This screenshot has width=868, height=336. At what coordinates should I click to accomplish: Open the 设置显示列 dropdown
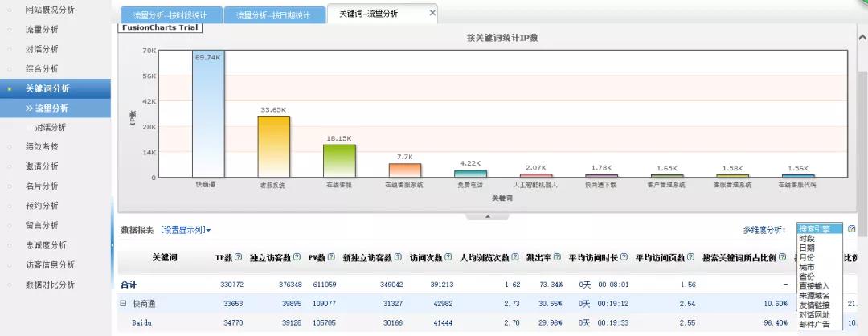(x=186, y=230)
